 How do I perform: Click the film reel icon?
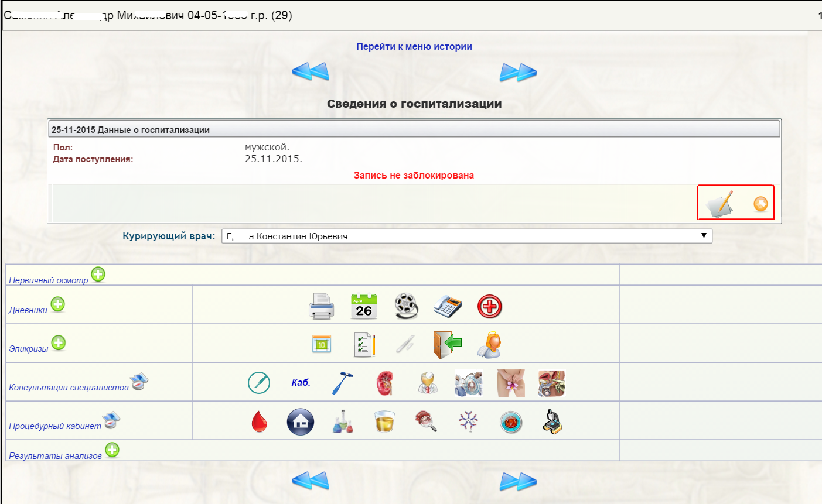click(x=406, y=306)
